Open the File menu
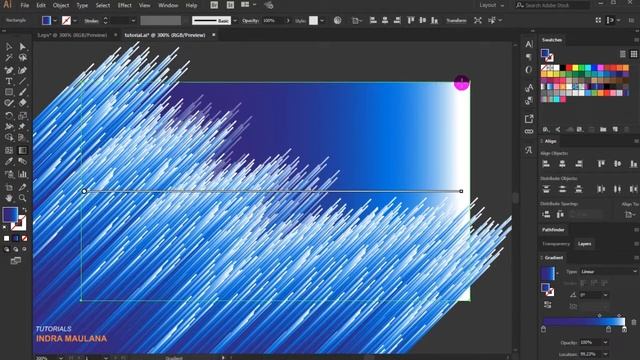This screenshot has height=360, width=640. pyautogui.click(x=25, y=5)
